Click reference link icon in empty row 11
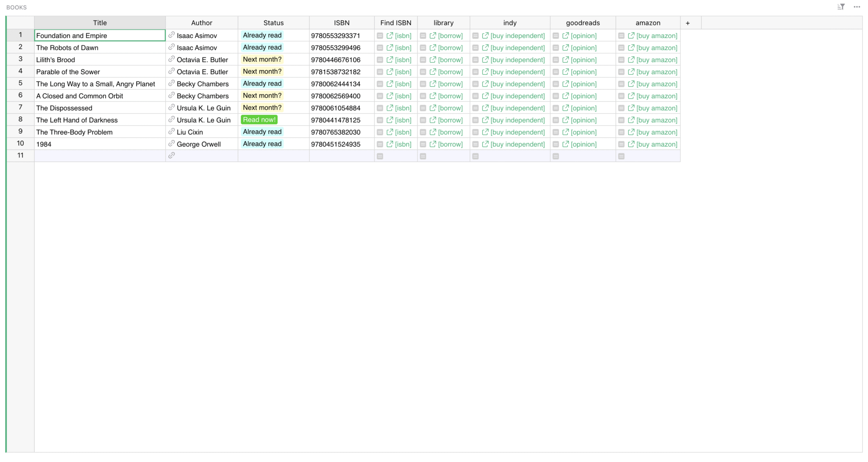 tap(171, 155)
